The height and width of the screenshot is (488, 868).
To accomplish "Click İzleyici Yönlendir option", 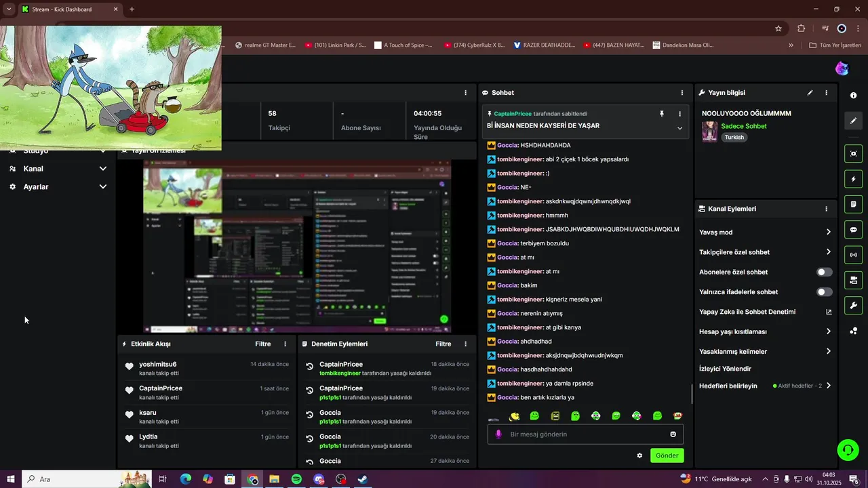I will click(x=725, y=369).
